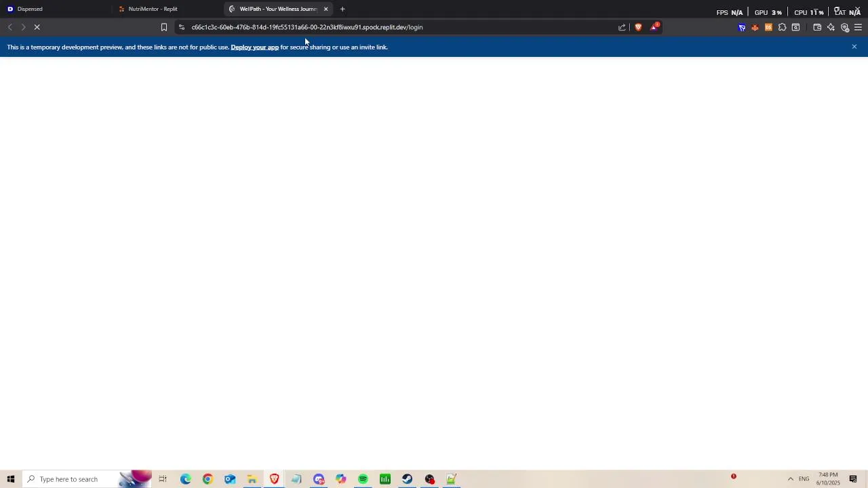
Task: Stop loading the current page
Action: (x=37, y=27)
